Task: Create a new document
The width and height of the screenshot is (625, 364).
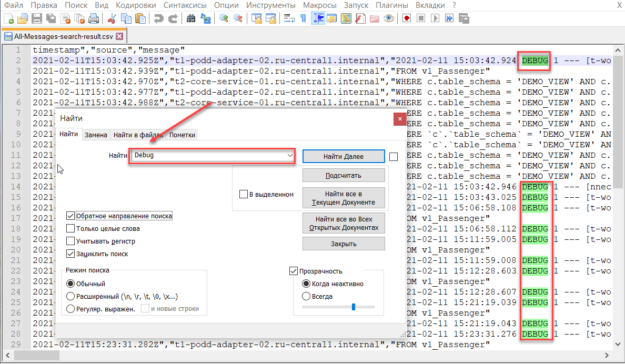Action: pos(9,18)
